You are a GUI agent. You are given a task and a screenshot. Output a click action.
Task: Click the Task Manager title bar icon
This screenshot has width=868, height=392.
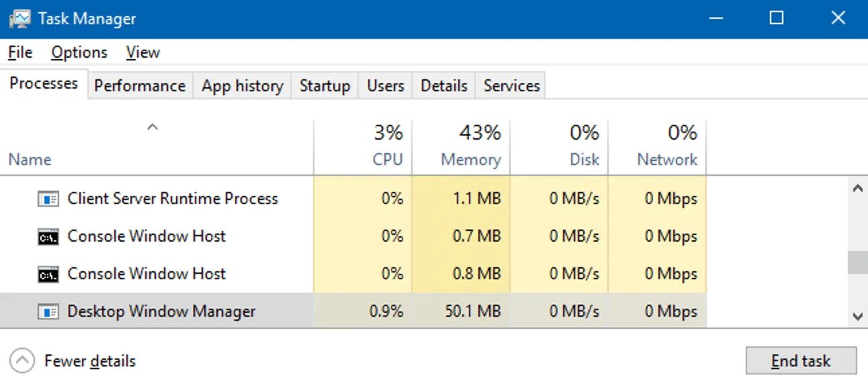(19, 19)
